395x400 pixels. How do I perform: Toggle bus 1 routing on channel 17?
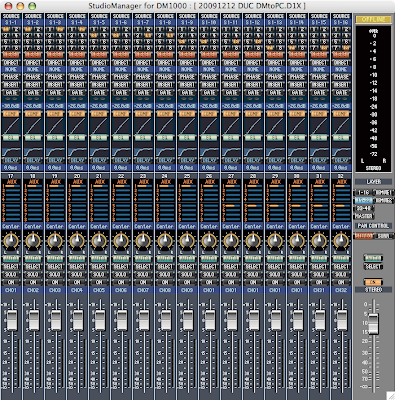[6, 29]
